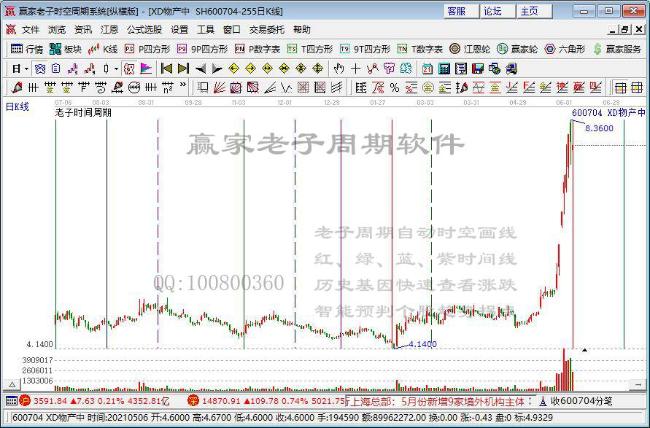Image resolution: width=650 pixels, height=428 pixels.
Task: Select the angle line tool
Action: [x=270, y=88]
